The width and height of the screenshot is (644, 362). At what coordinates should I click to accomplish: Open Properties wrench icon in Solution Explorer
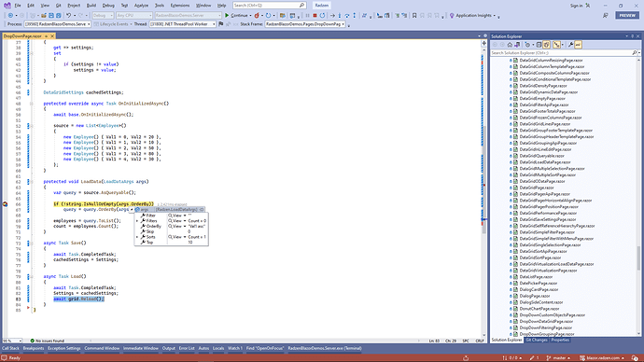pos(570,45)
